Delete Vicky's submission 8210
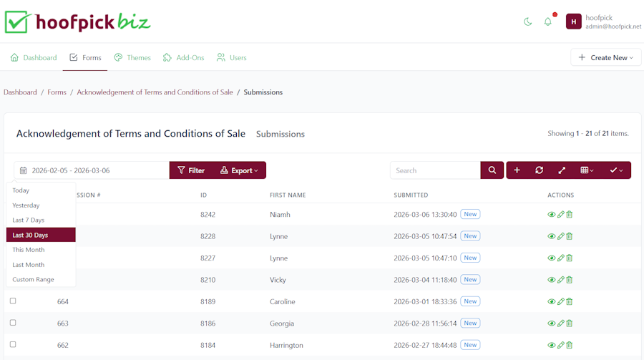Viewport: 644px width, 360px height. click(x=570, y=280)
